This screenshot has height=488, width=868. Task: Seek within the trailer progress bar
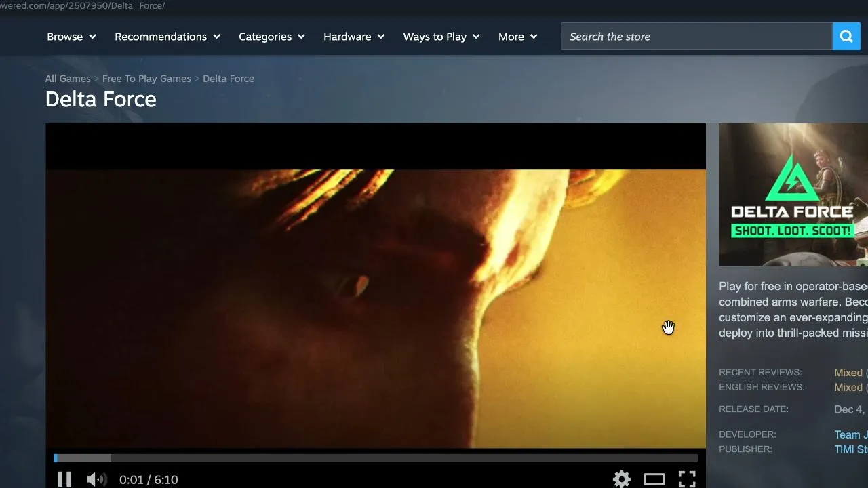point(376,458)
